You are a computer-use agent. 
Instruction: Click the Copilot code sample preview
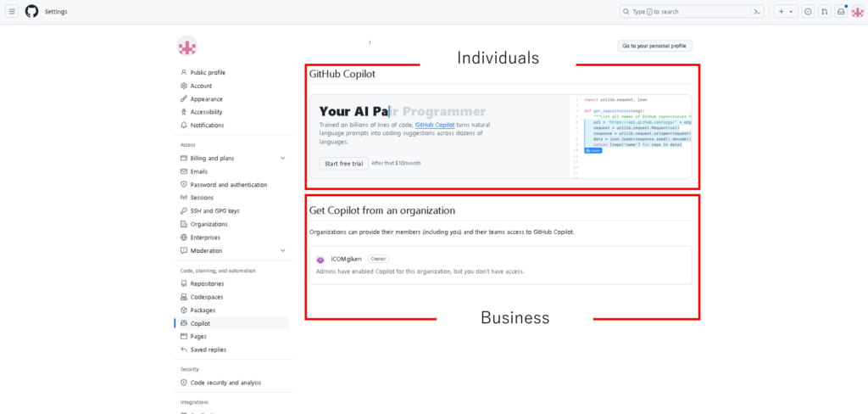click(630, 137)
